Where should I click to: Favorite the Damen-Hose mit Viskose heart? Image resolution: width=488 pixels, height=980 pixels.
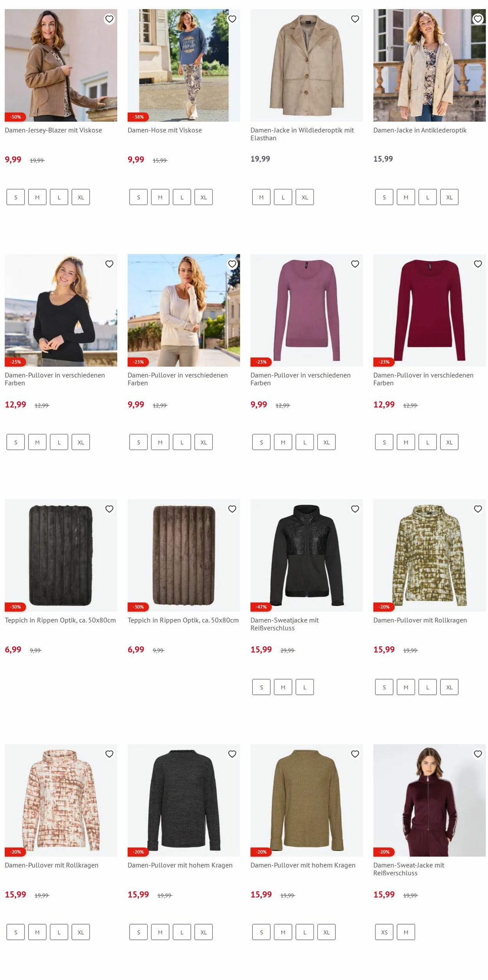(x=232, y=19)
